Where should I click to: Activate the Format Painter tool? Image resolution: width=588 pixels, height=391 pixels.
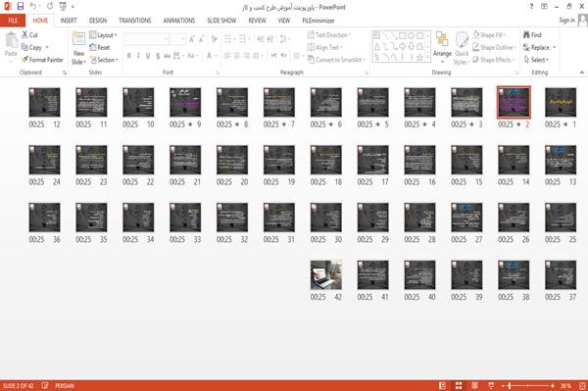42,60
